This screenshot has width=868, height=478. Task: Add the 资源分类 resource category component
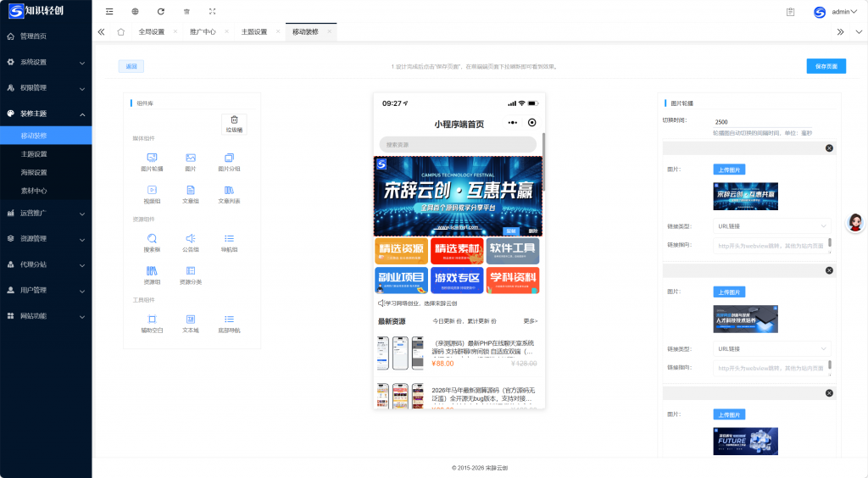click(191, 275)
